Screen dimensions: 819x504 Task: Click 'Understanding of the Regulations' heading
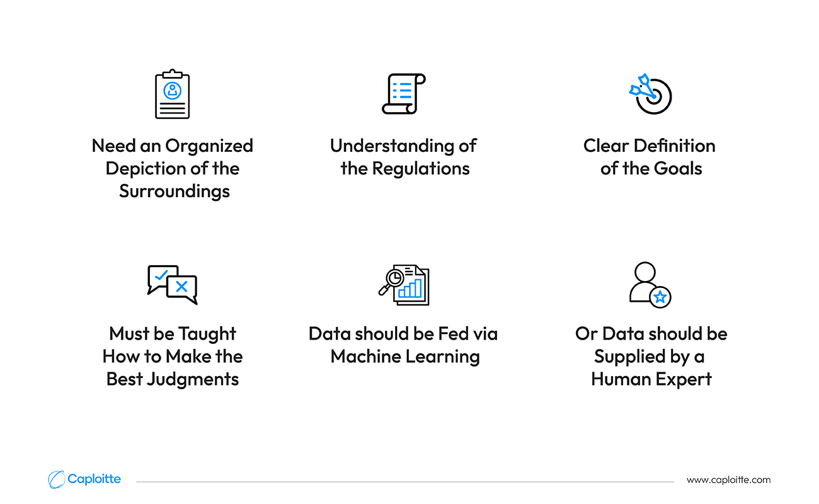pos(404,157)
